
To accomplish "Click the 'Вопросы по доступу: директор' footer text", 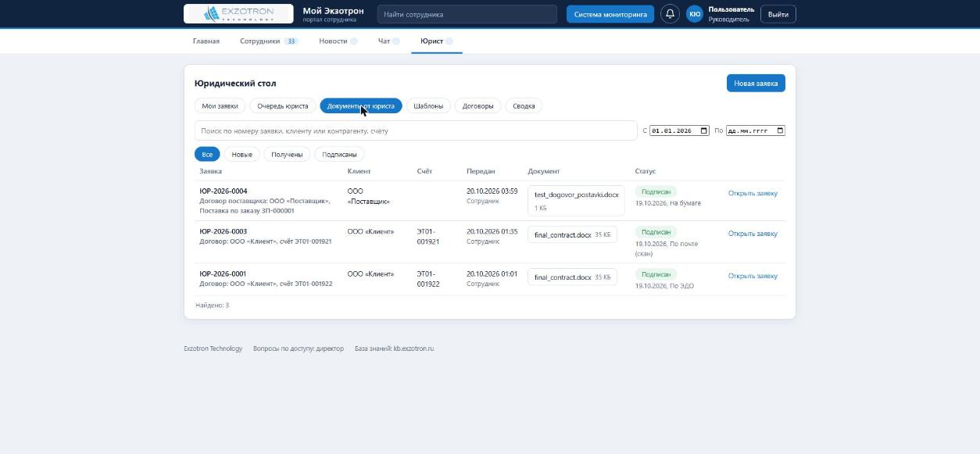I will tap(299, 349).
